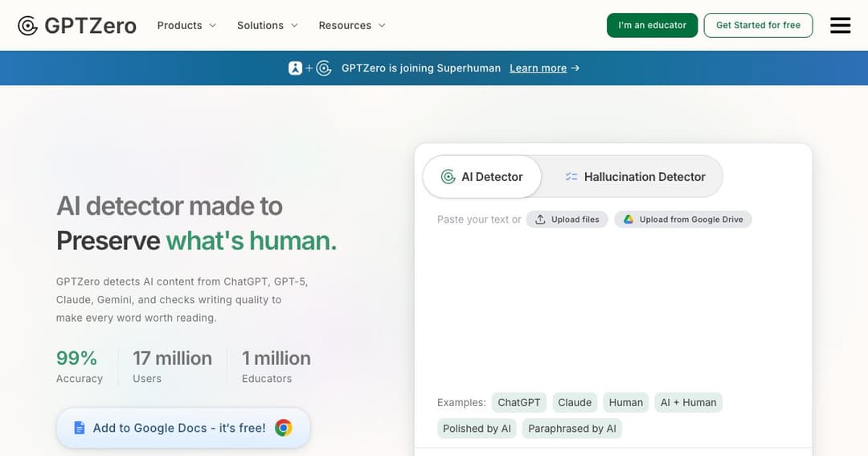
Task: Expand the Solutions chevron
Action: pyautogui.click(x=294, y=26)
